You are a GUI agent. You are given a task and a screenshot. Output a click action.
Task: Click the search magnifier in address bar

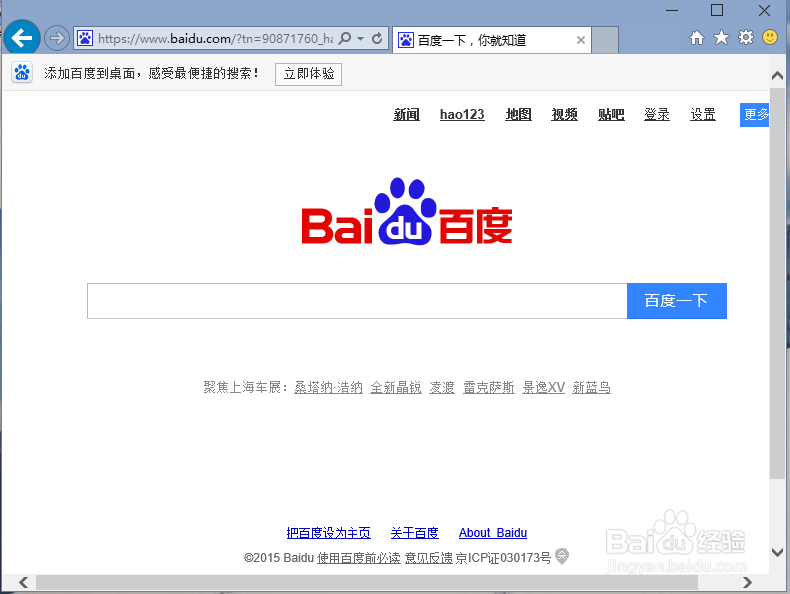345,38
